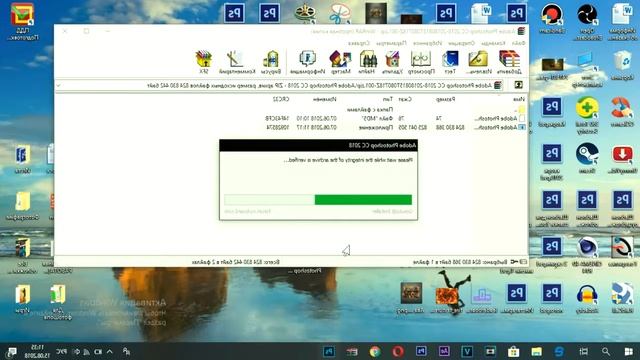The height and width of the screenshot is (360, 640).
Task: Show archive Информация (Info) icon
Action: pos(307,62)
